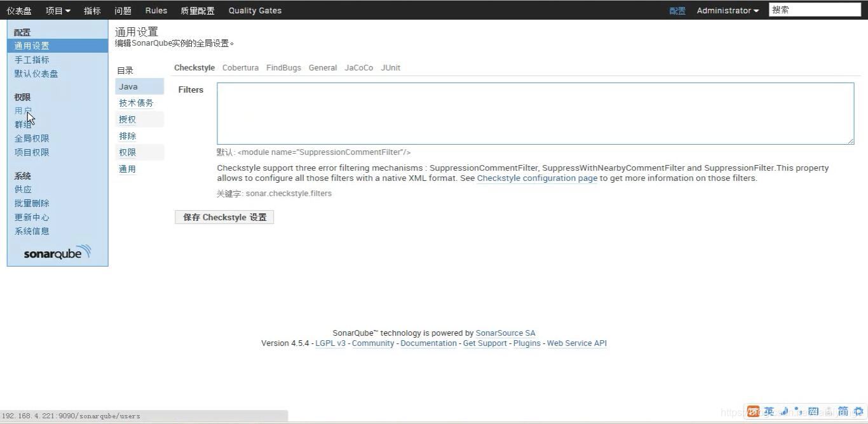
Task: Switch the 简 simplified Chinese IME option
Action: tap(843, 411)
